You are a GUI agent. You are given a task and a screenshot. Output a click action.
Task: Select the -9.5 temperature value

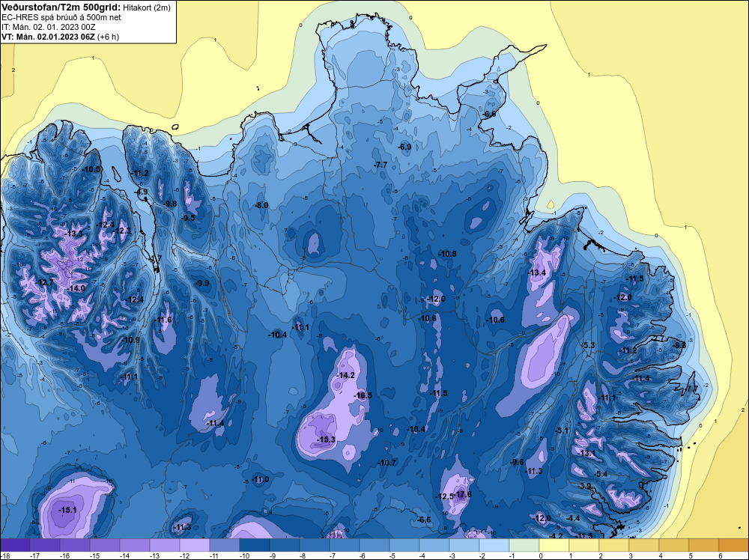coord(188,218)
